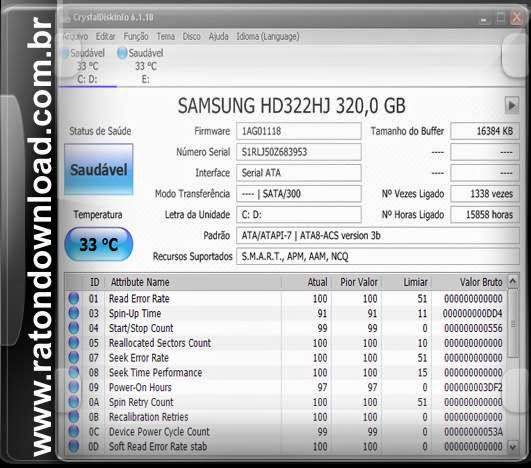Click the attribute list scroll-down arrow
531x468 pixels.
coord(513,447)
